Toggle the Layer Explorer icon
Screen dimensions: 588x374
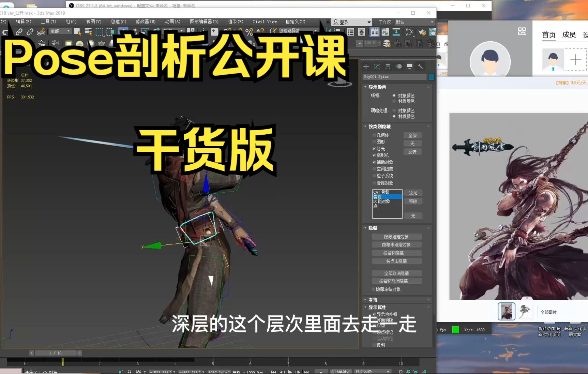362,32
